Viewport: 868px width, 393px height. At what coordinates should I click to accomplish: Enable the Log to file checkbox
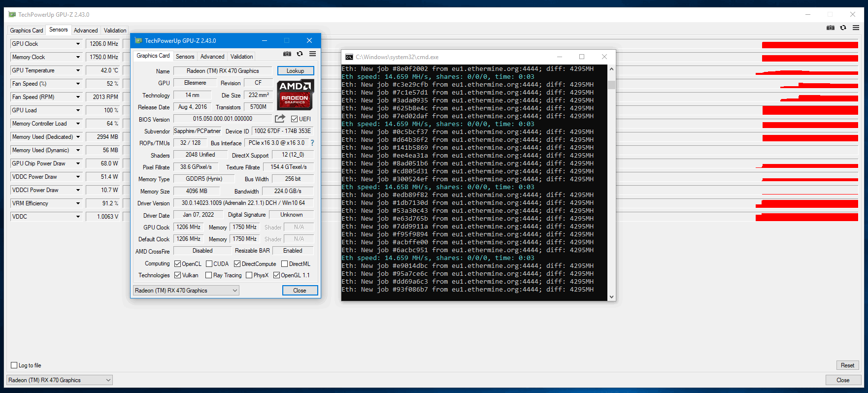coord(14,365)
